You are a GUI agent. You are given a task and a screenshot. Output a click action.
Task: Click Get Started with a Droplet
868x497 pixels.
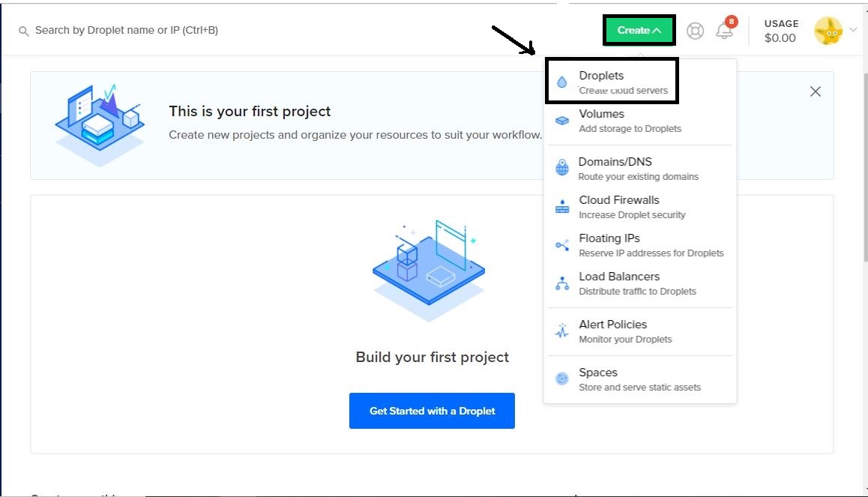pos(432,411)
